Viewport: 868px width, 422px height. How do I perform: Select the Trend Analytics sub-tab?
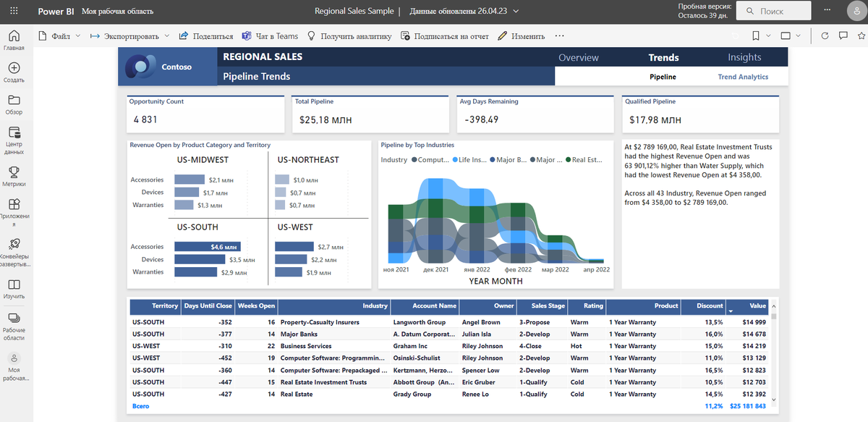pos(743,77)
